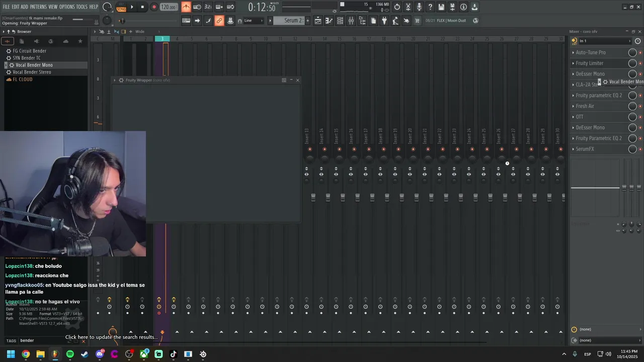
Task: Click the undo history icon
Action: [397, 7]
